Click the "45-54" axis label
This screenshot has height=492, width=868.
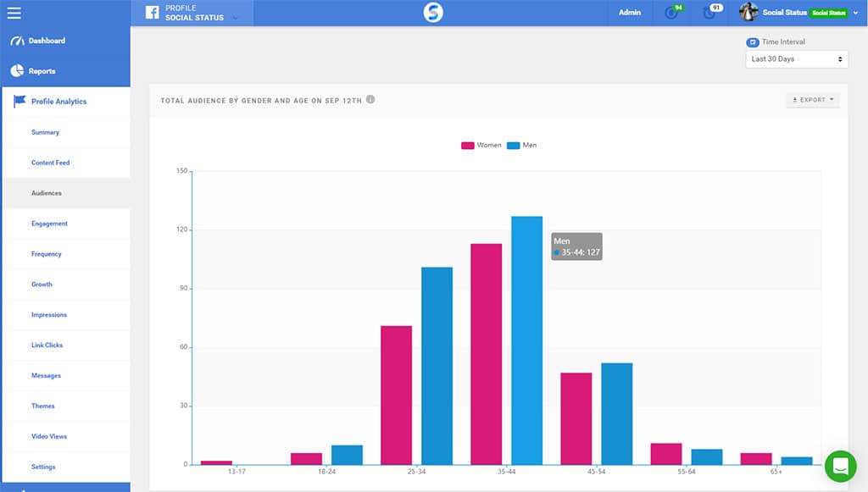[x=597, y=472]
